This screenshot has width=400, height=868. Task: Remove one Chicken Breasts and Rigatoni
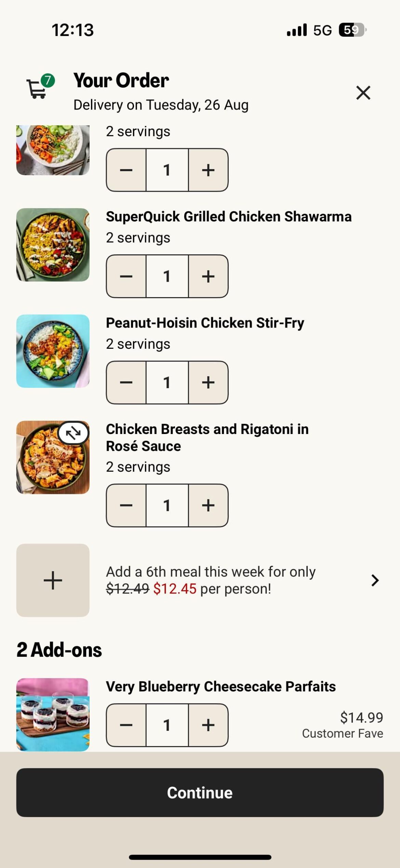[126, 505]
